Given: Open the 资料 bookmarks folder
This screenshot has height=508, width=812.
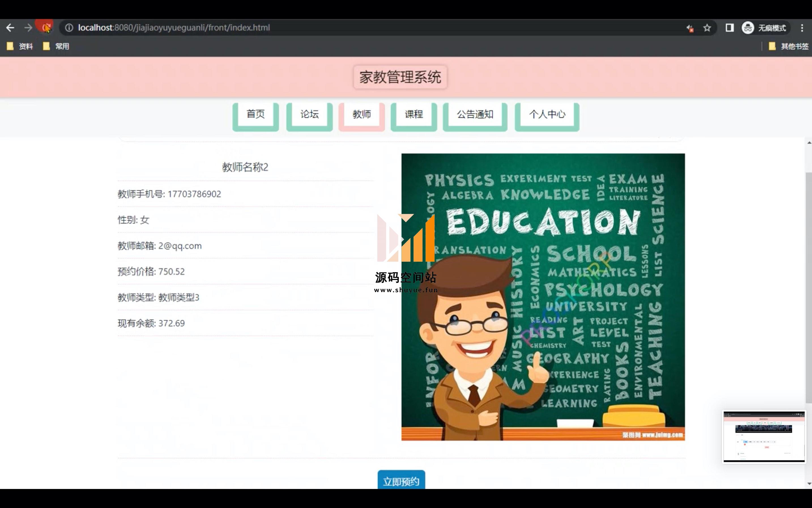Looking at the screenshot, I should [20, 46].
